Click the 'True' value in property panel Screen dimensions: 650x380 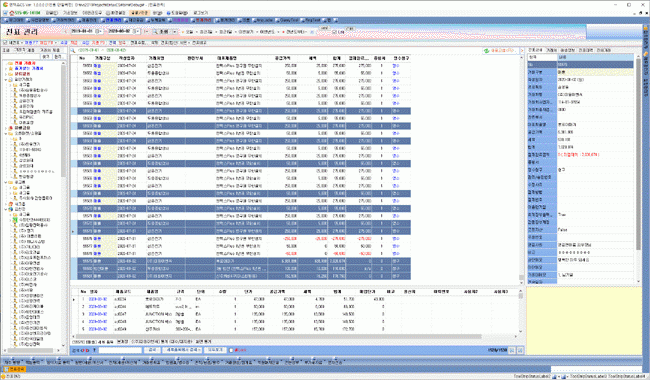[562, 215]
